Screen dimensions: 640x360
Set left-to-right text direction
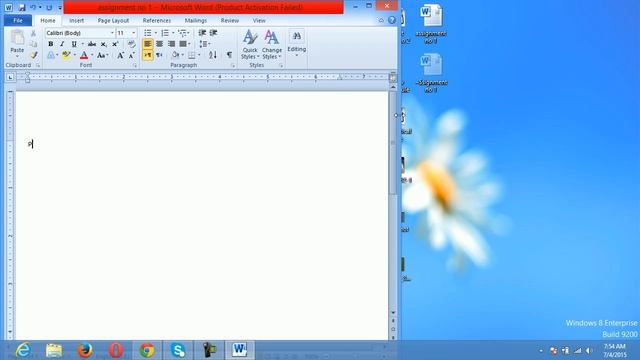(148, 55)
